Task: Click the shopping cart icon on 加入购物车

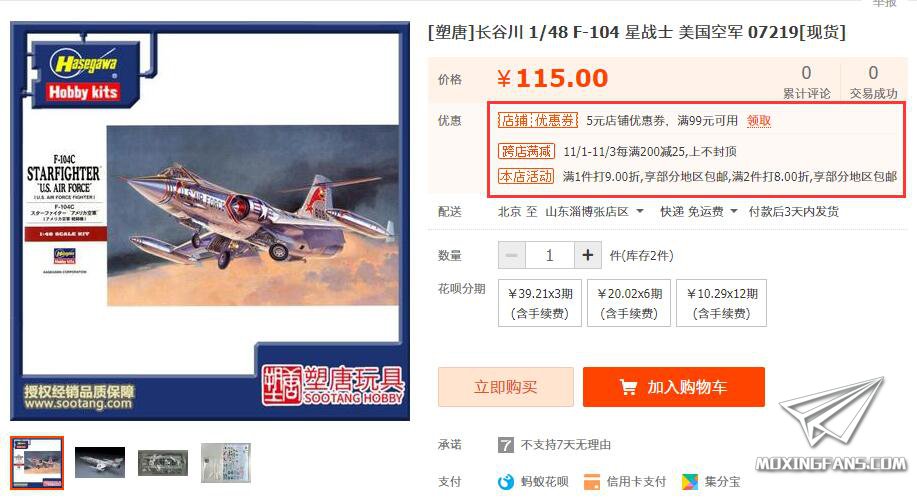Action: point(628,387)
